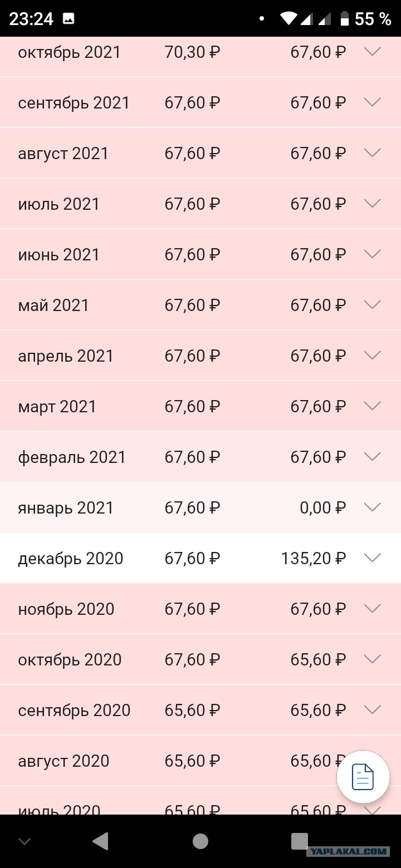The image size is (401, 868).
Task: Tap the 70,30 ₽ charge for октябрь 2021
Action: point(192,52)
